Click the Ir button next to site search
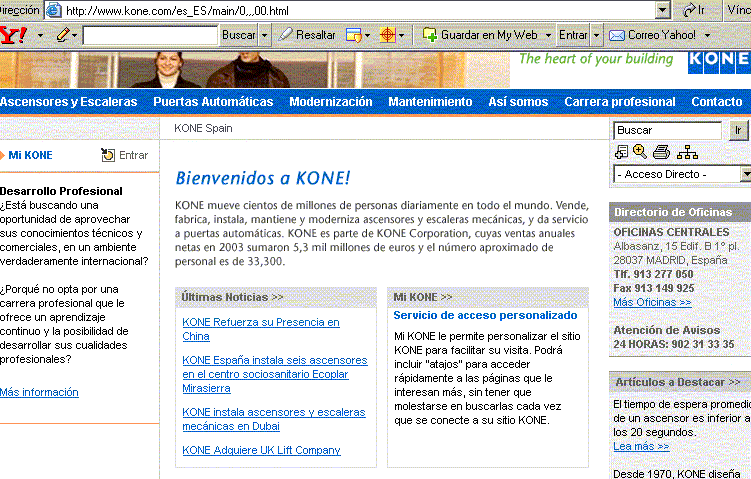 click(738, 130)
